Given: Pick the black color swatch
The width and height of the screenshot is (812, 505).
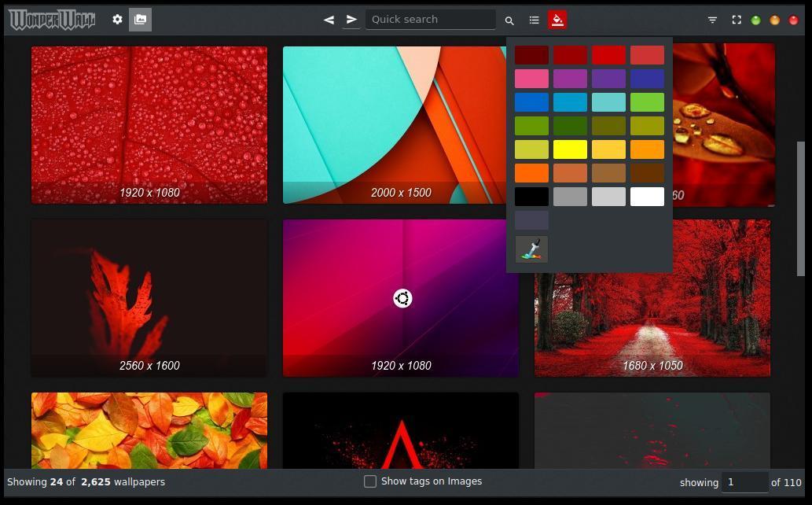Looking at the screenshot, I should [531, 197].
